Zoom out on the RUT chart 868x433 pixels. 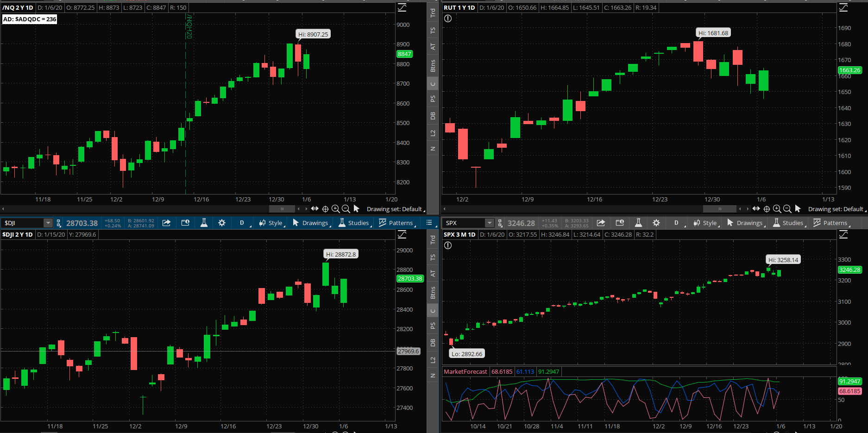787,209
